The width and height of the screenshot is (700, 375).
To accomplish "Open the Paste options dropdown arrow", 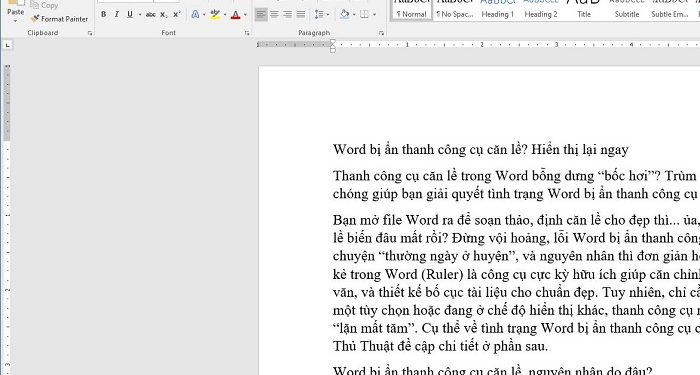I will click(16, 21).
